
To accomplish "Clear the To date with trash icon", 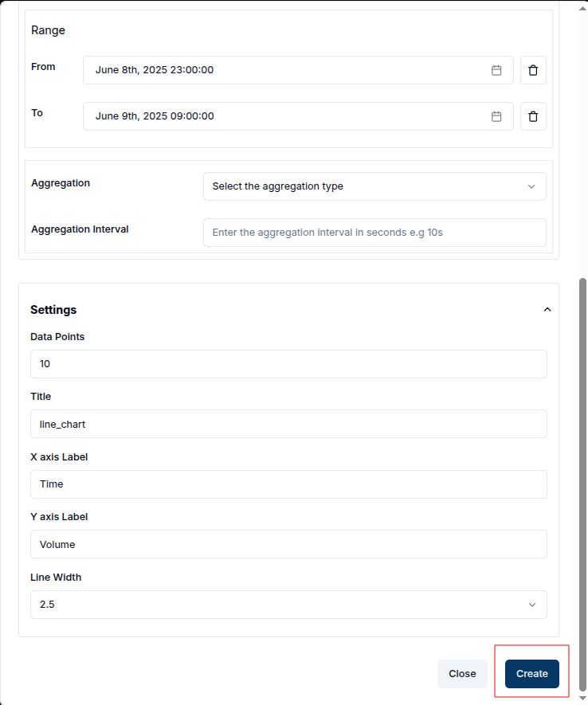I will (x=533, y=116).
